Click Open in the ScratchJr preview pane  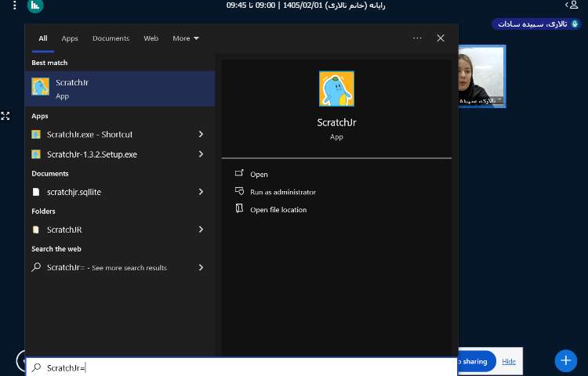tap(260, 174)
